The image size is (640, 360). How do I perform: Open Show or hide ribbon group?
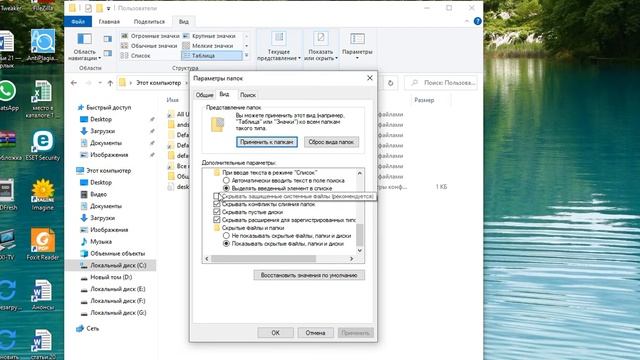pos(321,47)
